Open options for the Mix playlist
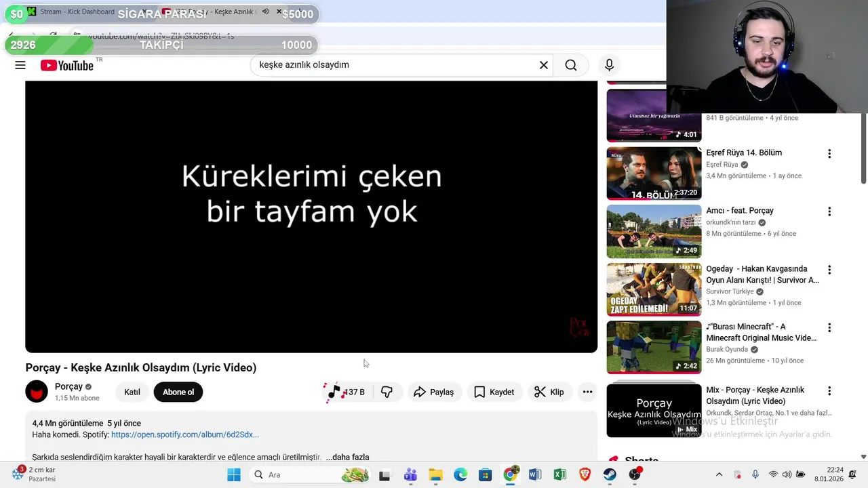The height and width of the screenshot is (488, 868). [x=829, y=391]
